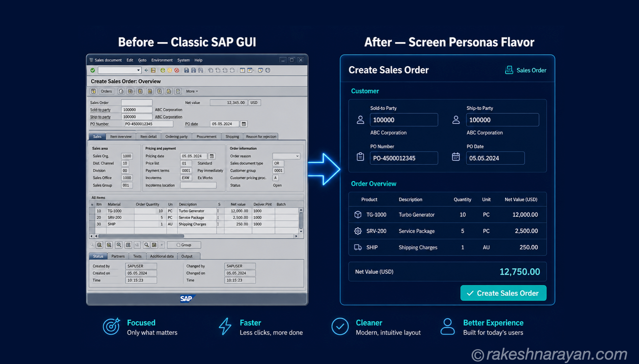
Task: Click the table settings icon left of the Itm header
Action: click(x=92, y=204)
